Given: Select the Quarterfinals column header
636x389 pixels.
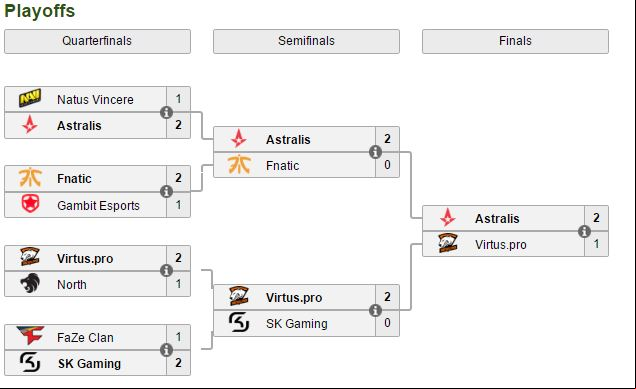Looking at the screenshot, I should pos(97,41).
